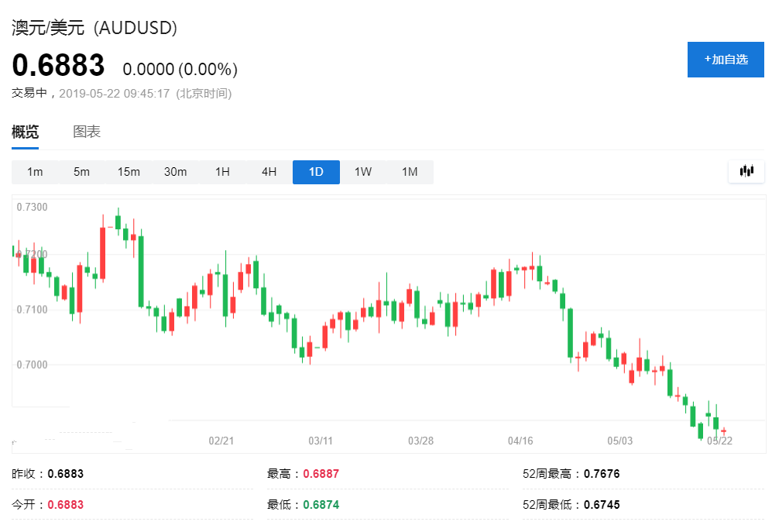Select the 1m timeframe

pos(35,172)
